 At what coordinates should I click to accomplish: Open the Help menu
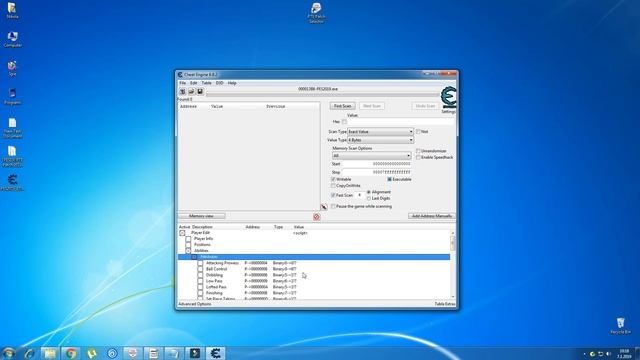[232, 83]
